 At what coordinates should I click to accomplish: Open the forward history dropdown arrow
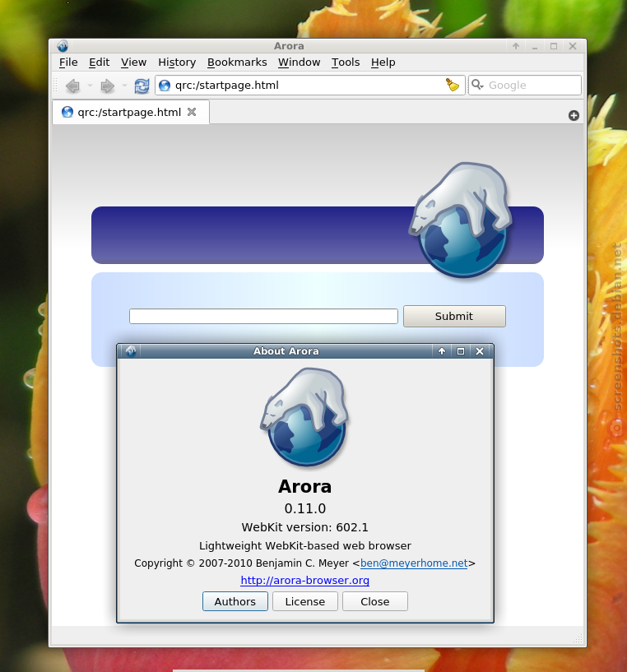pyautogui.click(x=124, y=86)
